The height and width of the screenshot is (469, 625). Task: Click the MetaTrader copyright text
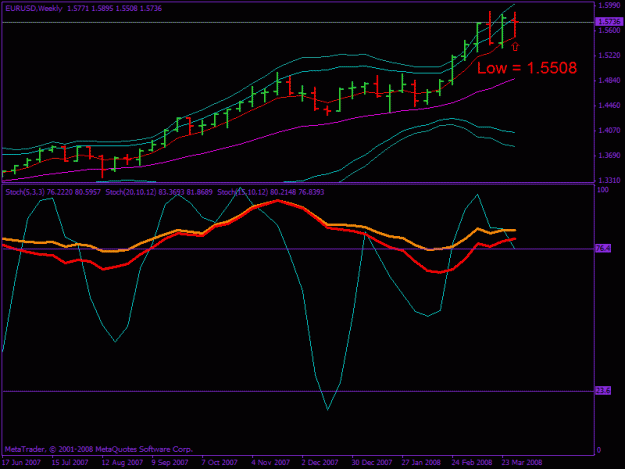click(x=99, y=449)
